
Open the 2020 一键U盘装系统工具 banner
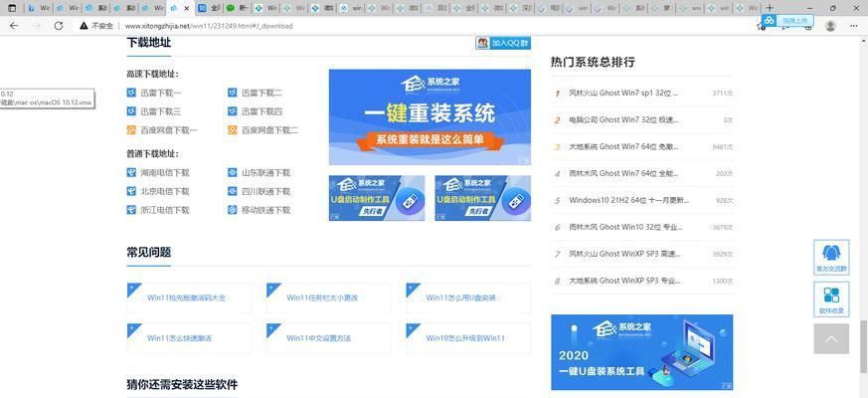click(x=641, y=352)
